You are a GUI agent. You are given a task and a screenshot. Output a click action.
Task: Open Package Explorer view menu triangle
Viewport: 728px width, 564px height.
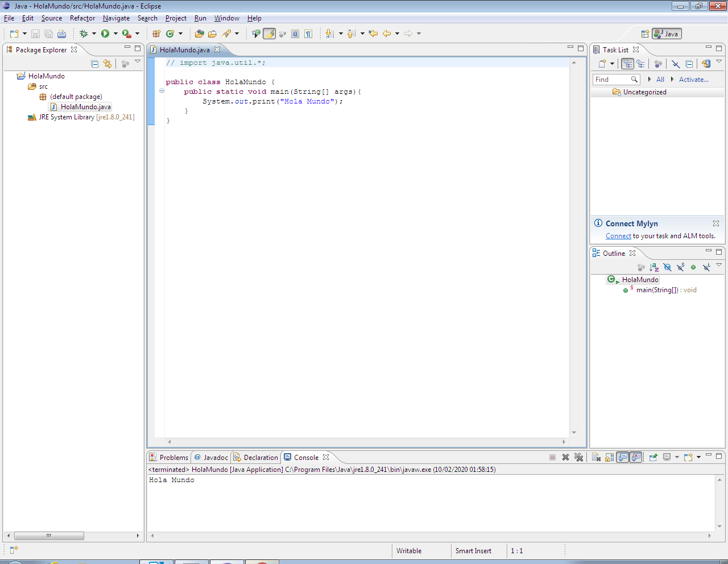(x=138, y=61)
